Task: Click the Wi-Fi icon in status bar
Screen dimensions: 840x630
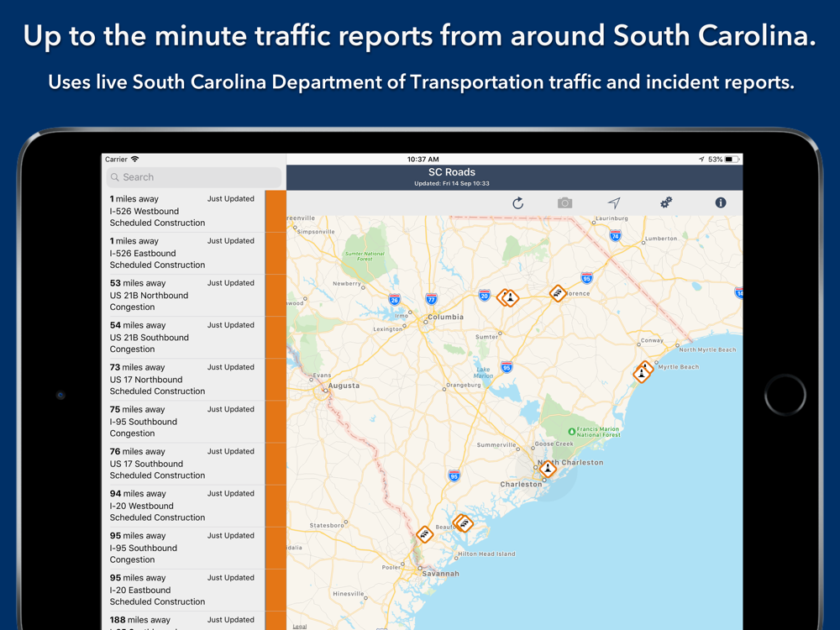Action: [x=135, y=159]
